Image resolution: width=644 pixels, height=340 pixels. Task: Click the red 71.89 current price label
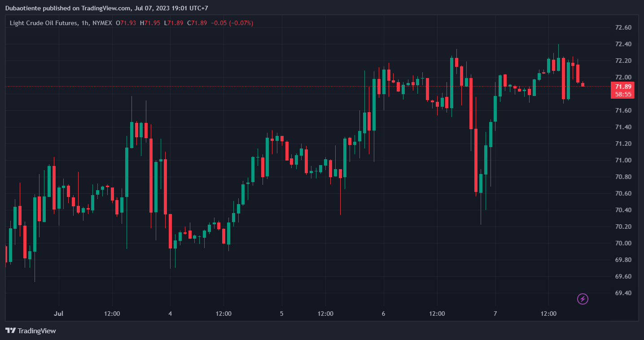[x=623, y=87]
